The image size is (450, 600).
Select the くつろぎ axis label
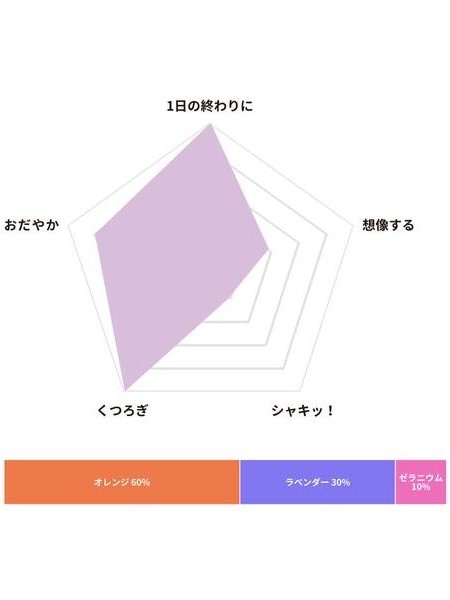pos(122,410)
